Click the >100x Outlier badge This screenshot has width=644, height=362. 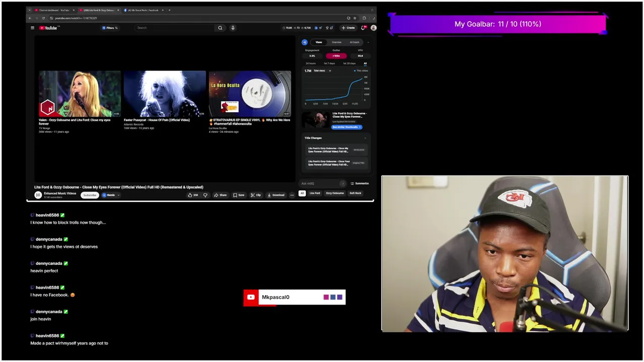(x=336, y=56)
